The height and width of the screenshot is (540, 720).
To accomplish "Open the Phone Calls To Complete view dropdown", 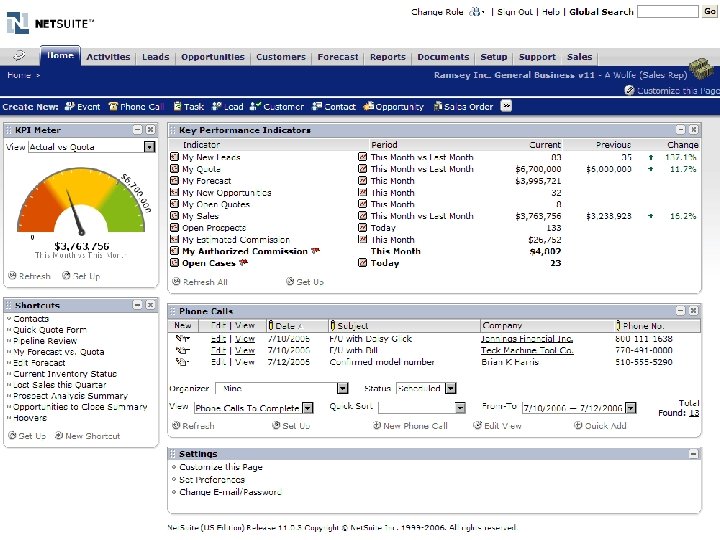I will [x=308, y=408].
